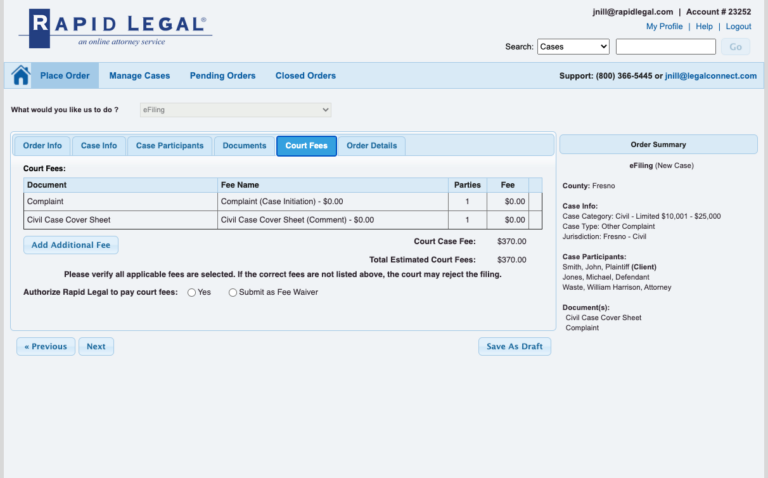Open Closed Orders menu
The width and height of the screenshot is (768, 478).
[306, 75]
